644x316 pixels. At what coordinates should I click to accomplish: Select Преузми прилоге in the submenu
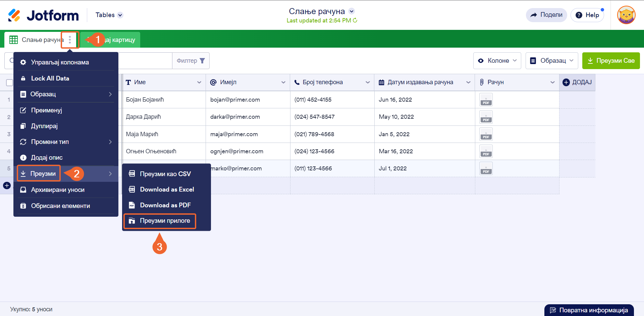click(160, 221)
